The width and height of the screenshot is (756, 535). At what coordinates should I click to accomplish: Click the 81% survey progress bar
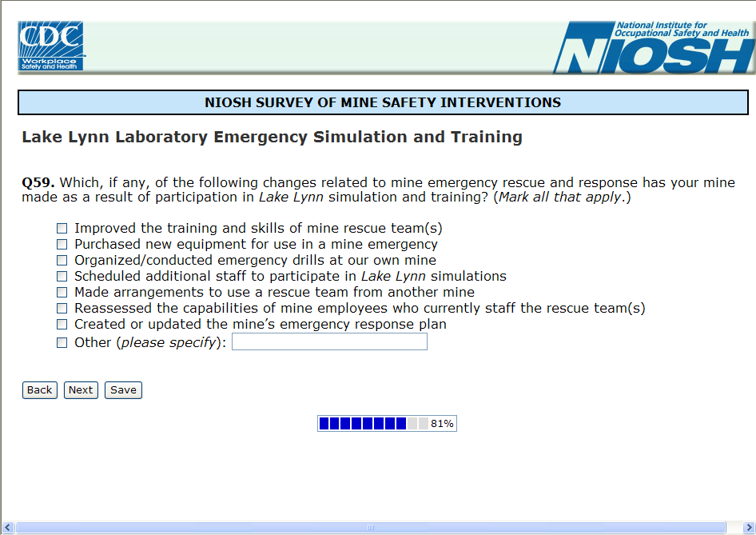click(x=387, y=424)
